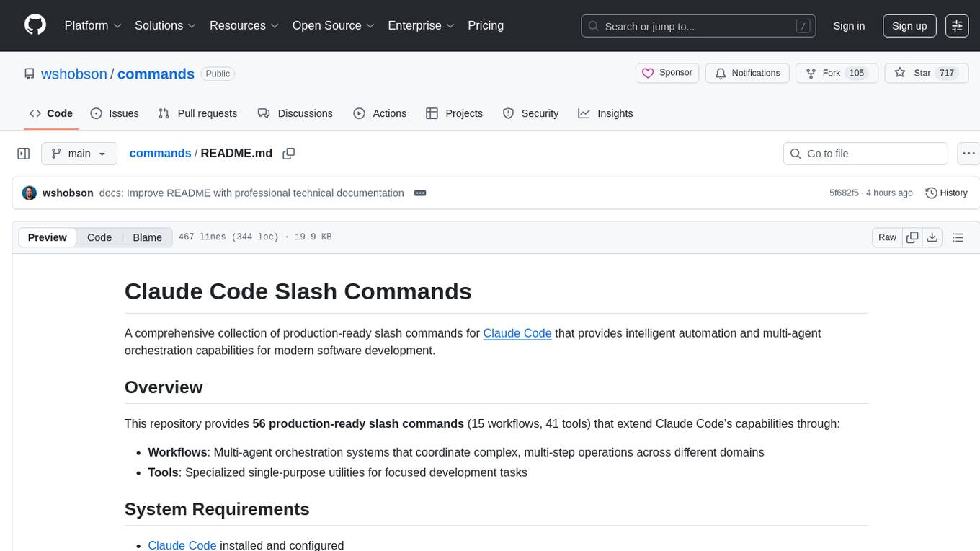The height and width of the screenshot is (551, 980).
Task: Open the fork count 105
Action: [x=857, y=73]
